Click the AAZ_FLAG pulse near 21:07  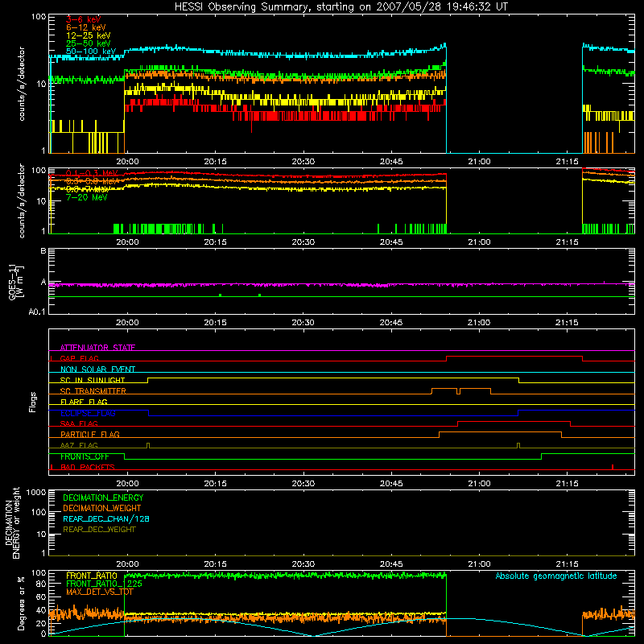pyautogui.click(x=518, y=445)
